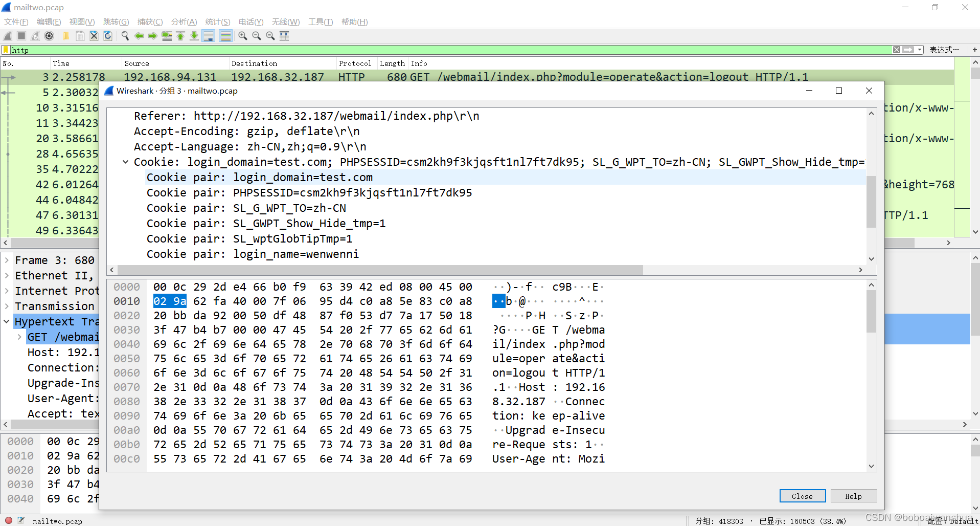
Task: Click the save capture file icon
Action: pos(80,36)
